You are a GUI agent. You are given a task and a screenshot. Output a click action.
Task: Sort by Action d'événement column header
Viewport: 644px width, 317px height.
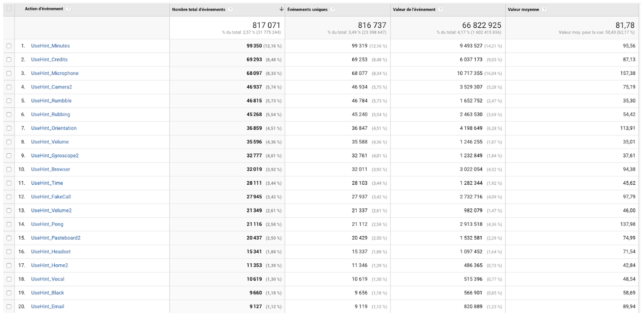[44, 9]
